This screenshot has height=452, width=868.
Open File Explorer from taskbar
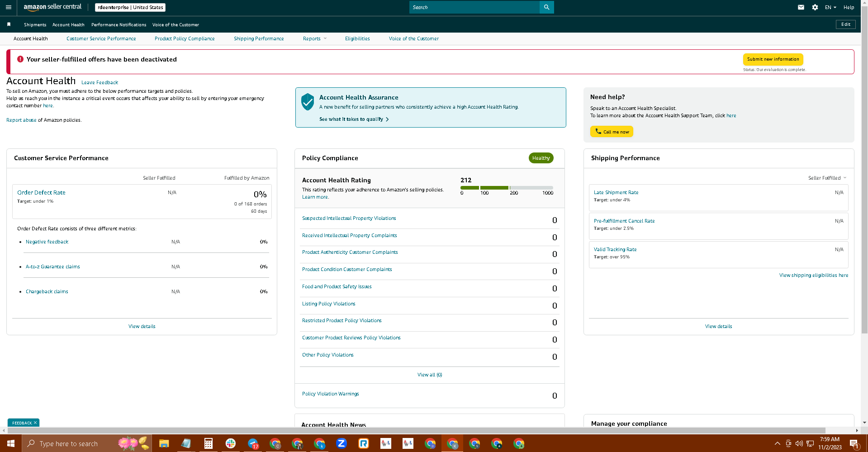click(x=164, y=443)
